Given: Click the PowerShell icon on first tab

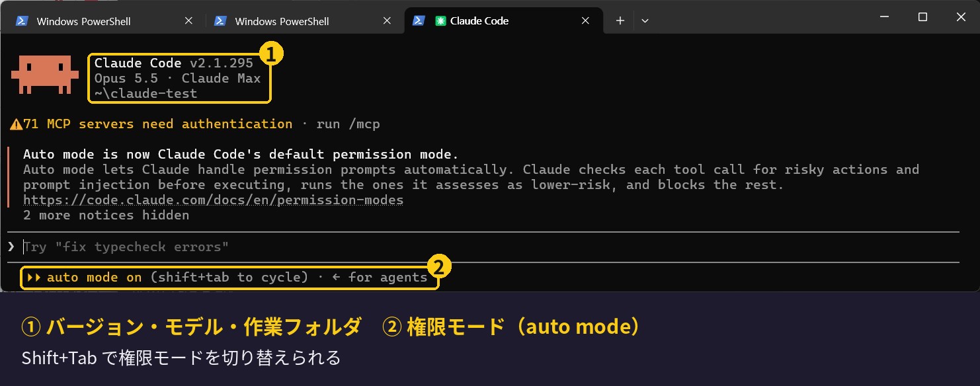Looking at the screenshot, I should coord(22,21).
